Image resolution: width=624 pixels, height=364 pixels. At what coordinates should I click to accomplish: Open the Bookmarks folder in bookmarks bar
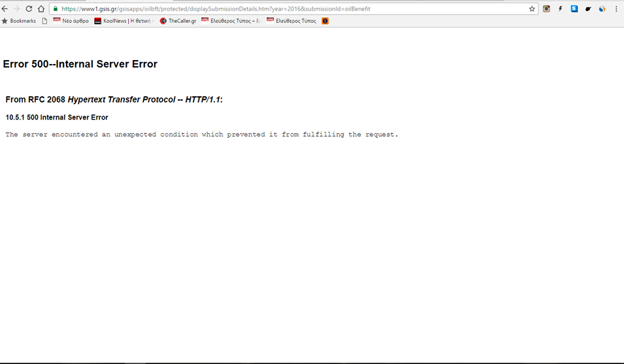click(x=19, y=21)
